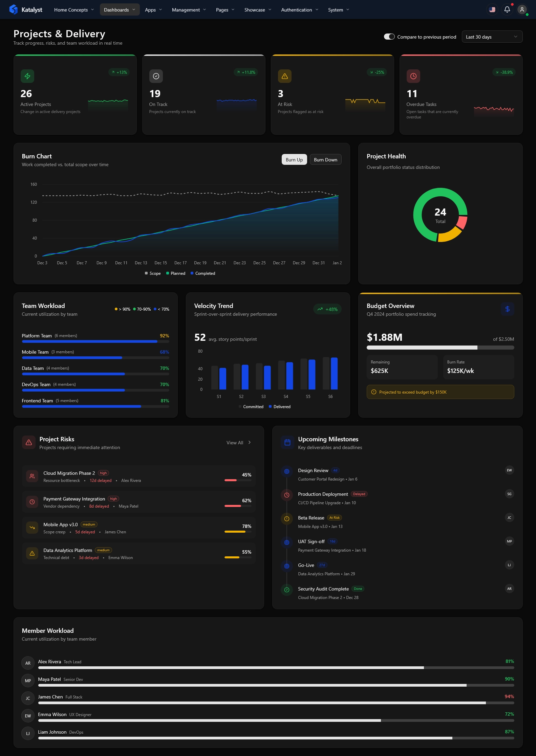Click the Overdue Tasks clock icon
The image size is (536, 756).
pos(413,76)
